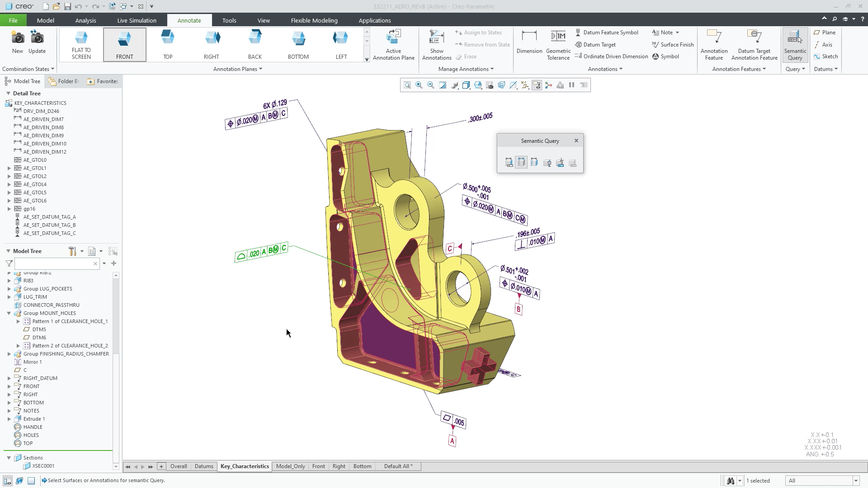The height and width of the screenshot is (488, 868).
Task: Click Datum Target button
Action: (x=595, y=45)
